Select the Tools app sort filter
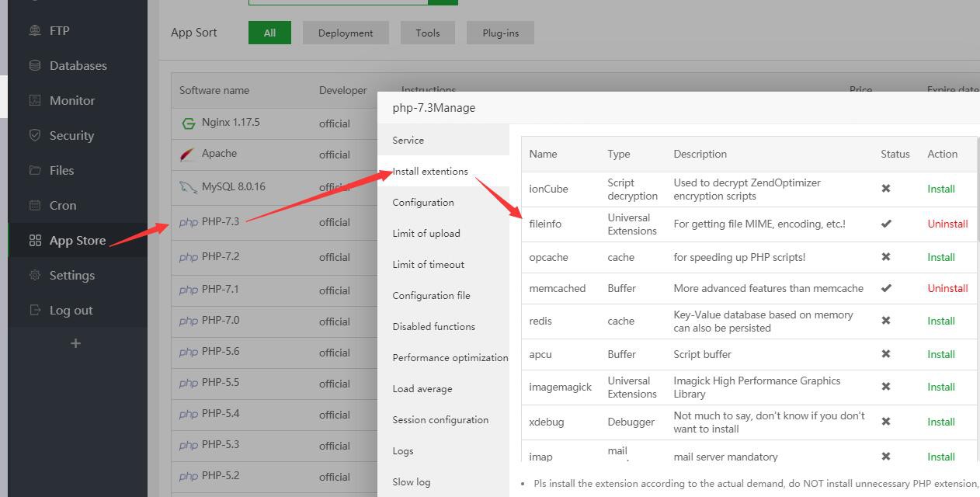Viewport: 980px width, 497px height. pos(427,33)
